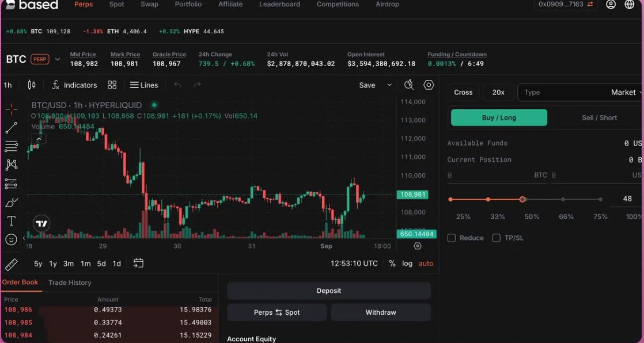
Task: Open the order Type Market dropdown
Action: pos(581,92)
